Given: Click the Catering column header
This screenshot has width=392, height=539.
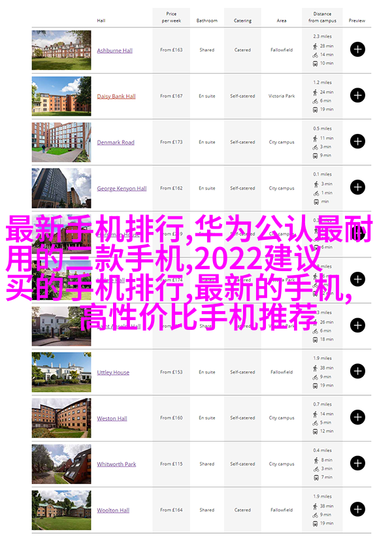Looking at the screenshot, I should (242, 20).
